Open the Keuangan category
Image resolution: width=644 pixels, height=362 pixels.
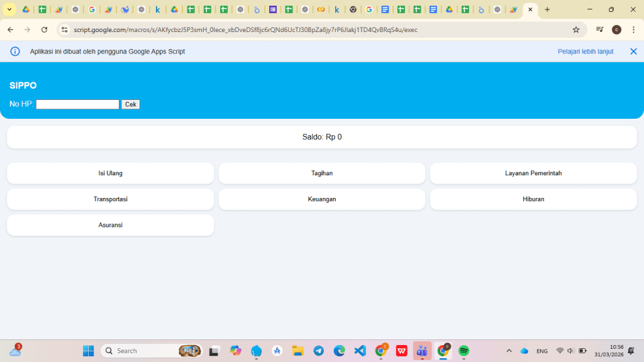click(x=321, y=199)
